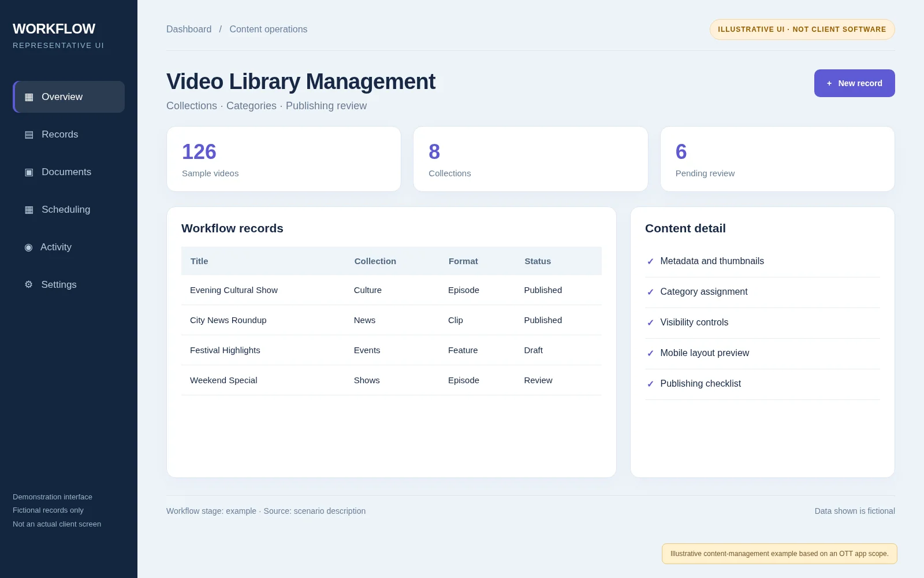Click the Review status of Weekend Special
Image resolution: width=924 pixels, height=578 pixels.
(538, 380)
